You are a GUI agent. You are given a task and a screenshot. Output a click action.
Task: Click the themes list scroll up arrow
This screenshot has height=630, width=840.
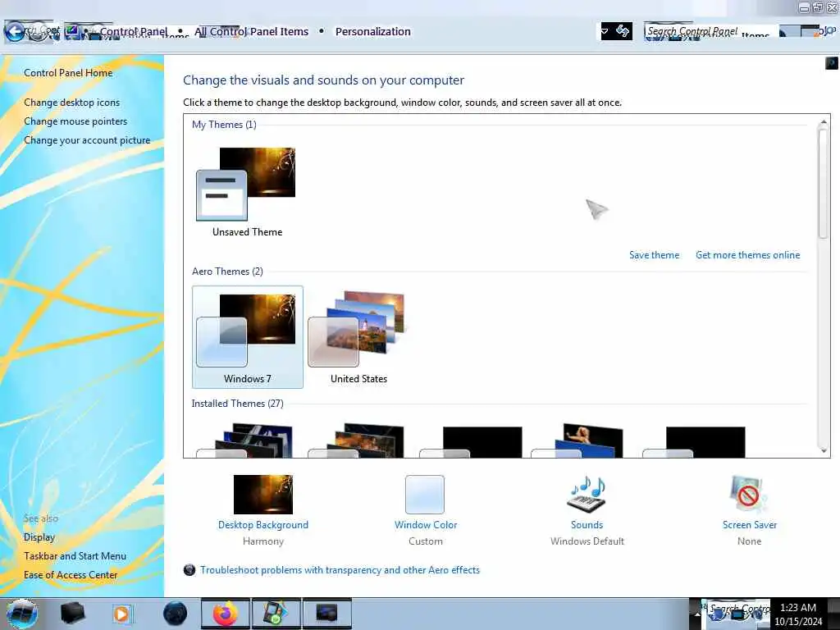(824, 122)
